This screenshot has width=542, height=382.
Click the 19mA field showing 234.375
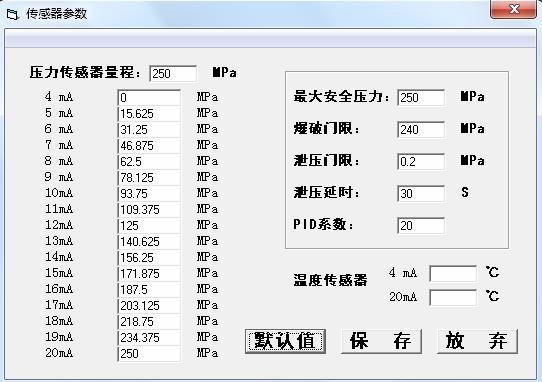pos(149,337)
